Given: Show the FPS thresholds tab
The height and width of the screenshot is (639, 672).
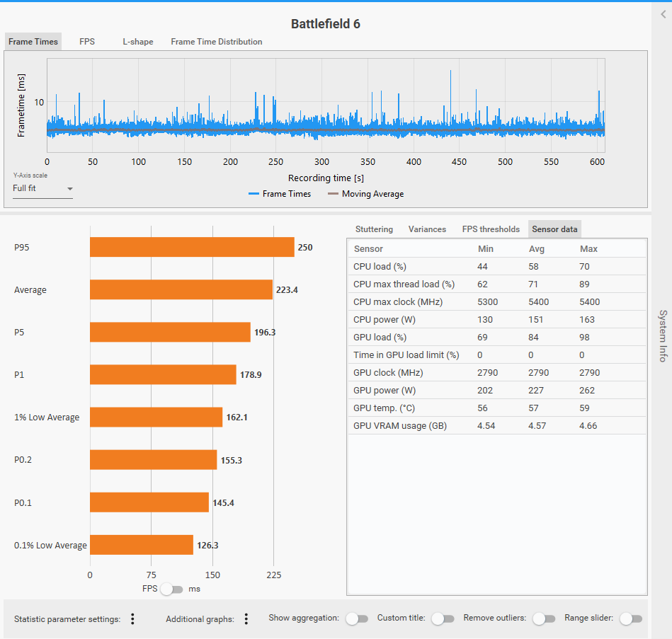Looking at the screenshot, I should 491,229.
